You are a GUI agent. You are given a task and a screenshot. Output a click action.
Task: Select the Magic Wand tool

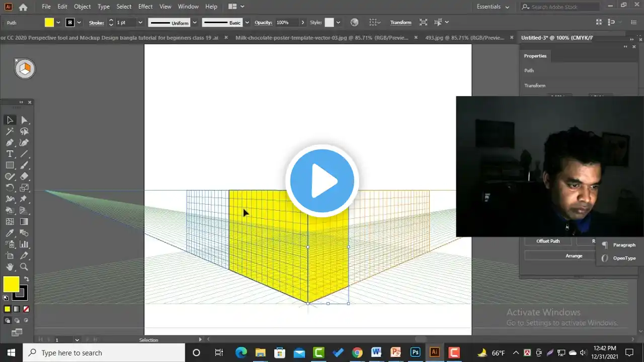coord(10,131)
